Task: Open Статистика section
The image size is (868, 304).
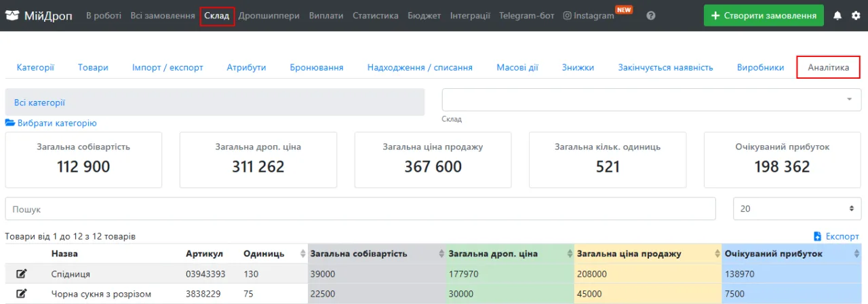Action: coord(376,16)
